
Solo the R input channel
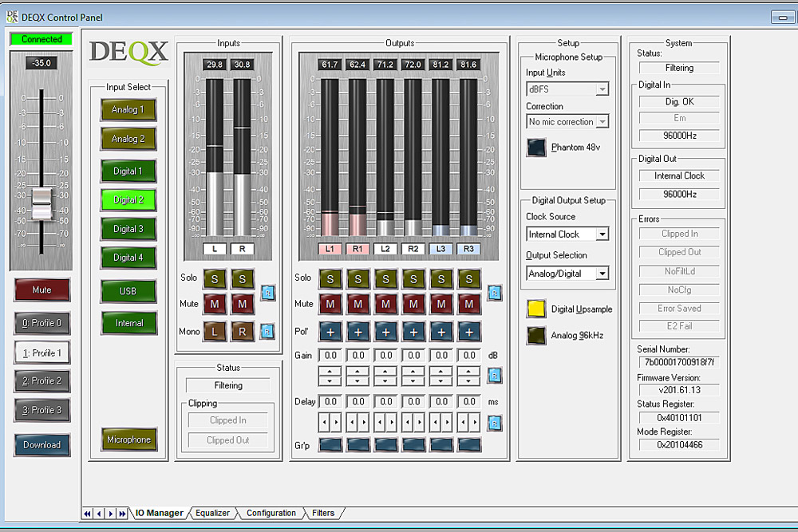[243, 278]
